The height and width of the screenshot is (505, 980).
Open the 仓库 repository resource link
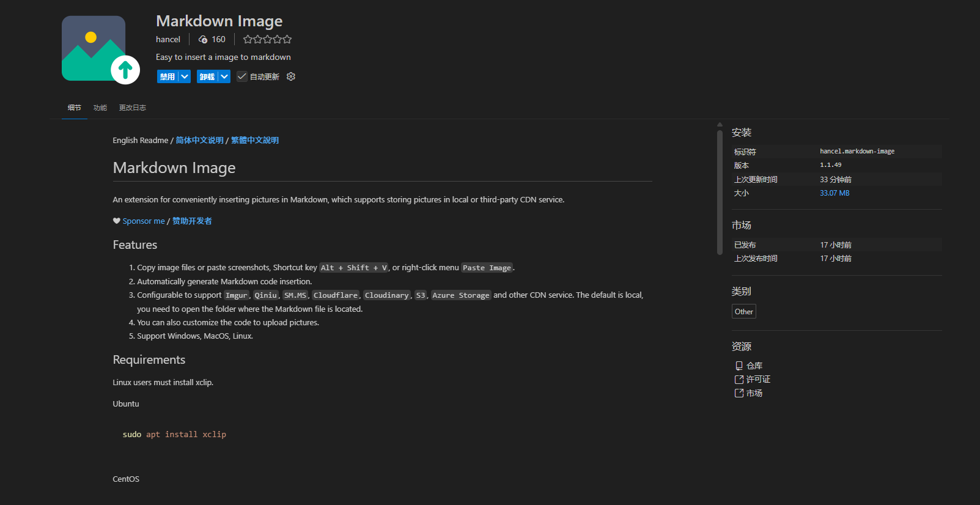(x=749, y=366)
